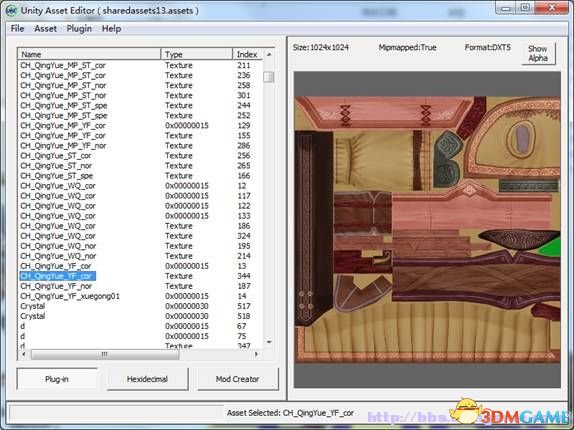The image size is (574, 430).
Task: Open the Help menu
Action: point(111,29)
